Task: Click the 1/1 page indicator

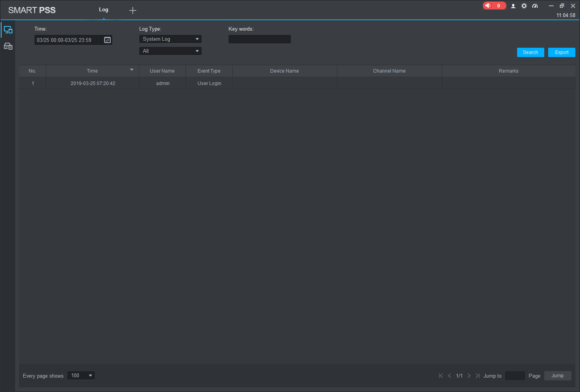Action: click(459, 376)
